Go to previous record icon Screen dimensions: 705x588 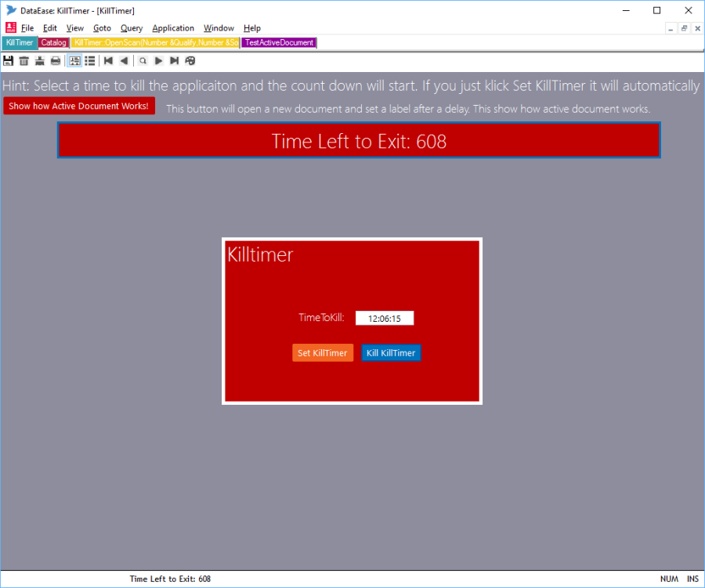(124, 61)
